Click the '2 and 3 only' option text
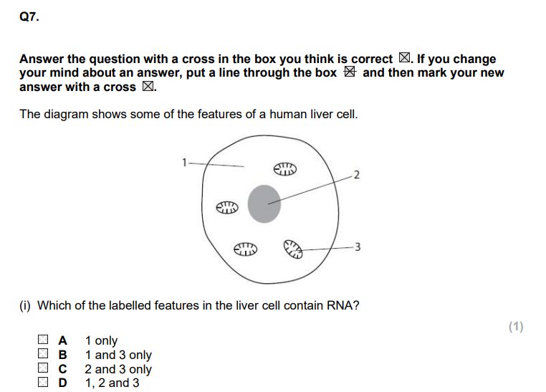The width and height of the screenshot is (546, 392). point(118,369)
